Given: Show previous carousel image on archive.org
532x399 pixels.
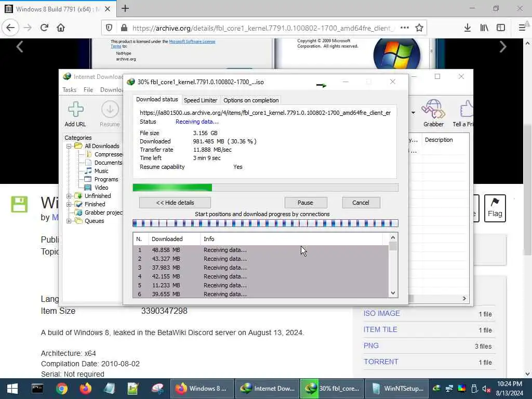Looking at the screenshot, I should (x=20, y=47).
